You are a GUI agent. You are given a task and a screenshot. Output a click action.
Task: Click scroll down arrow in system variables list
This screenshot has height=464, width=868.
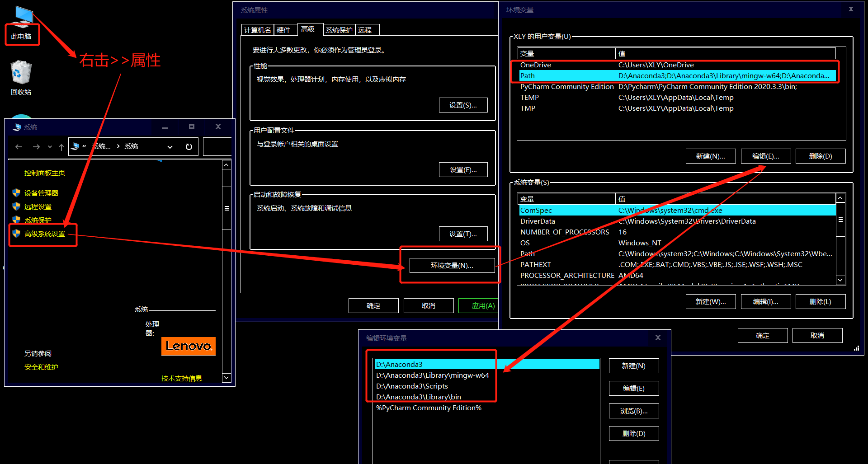point(840,280)
